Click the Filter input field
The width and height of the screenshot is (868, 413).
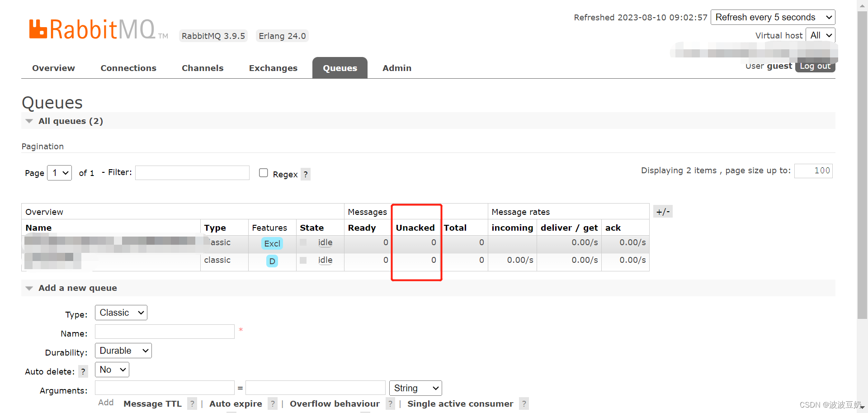[192, 173]
